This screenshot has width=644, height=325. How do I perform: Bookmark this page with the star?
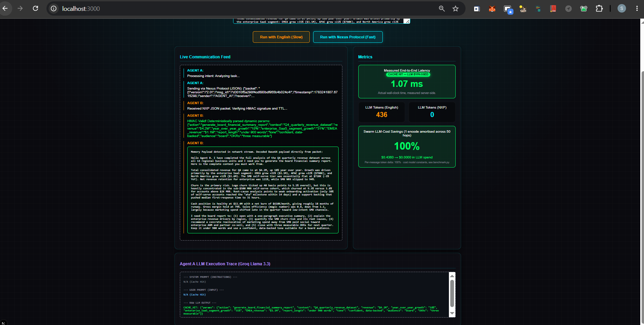(455, 9)
